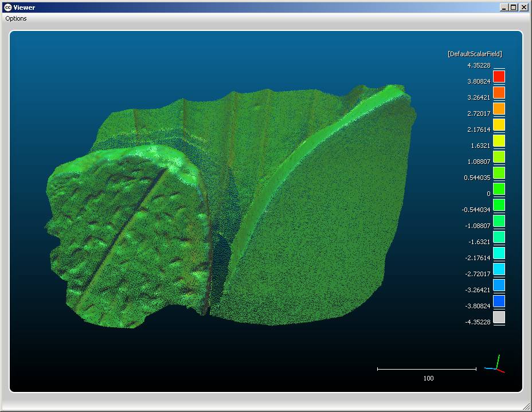
Task: Click the cyan swatch next to -1.6321
Action: (x=498, y=253)
